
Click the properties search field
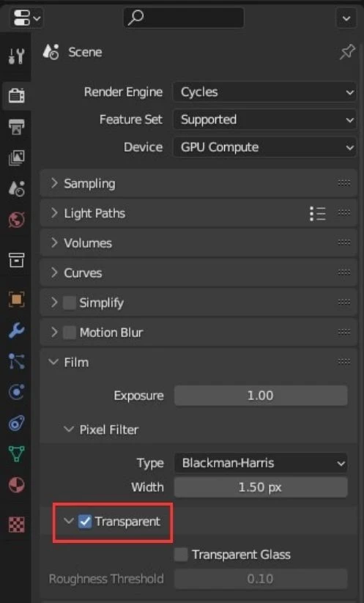pyautogui.click(x=183, y=18)
